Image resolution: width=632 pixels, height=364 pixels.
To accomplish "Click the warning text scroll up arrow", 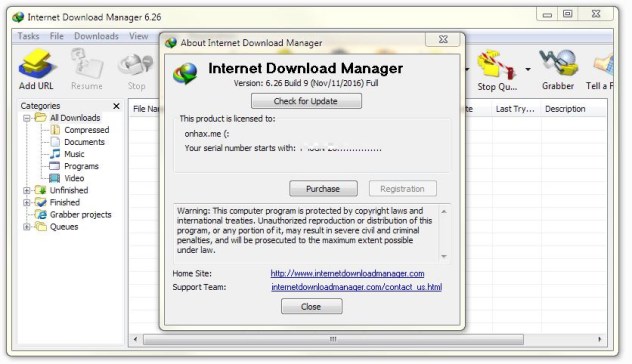I will 444,212.
